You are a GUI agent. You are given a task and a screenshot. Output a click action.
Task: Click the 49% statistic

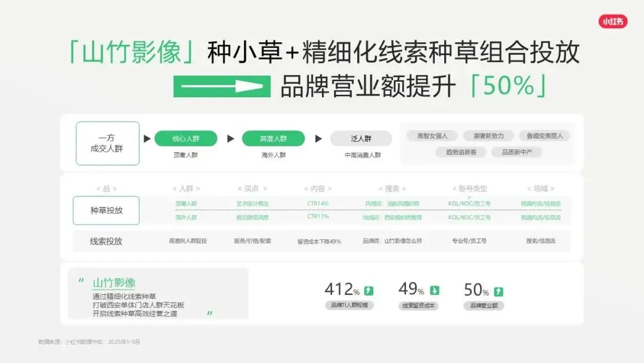[411, 289]
